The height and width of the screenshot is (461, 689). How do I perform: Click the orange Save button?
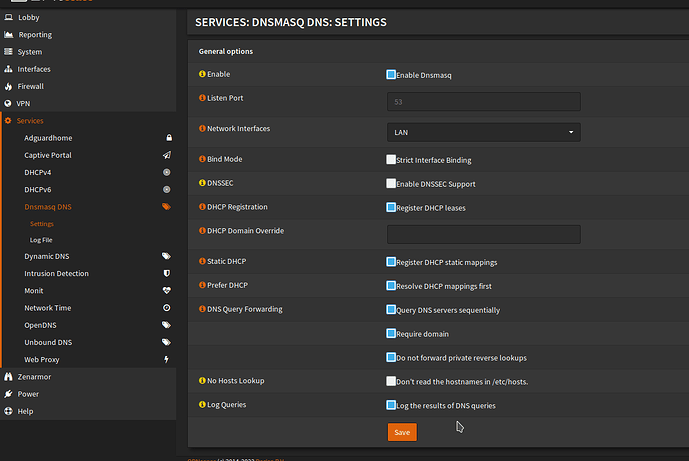[402, 432]
